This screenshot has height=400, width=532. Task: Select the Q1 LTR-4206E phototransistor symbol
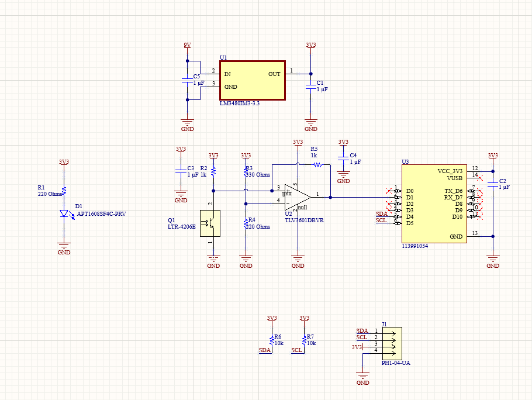click(x=210, y=223)
